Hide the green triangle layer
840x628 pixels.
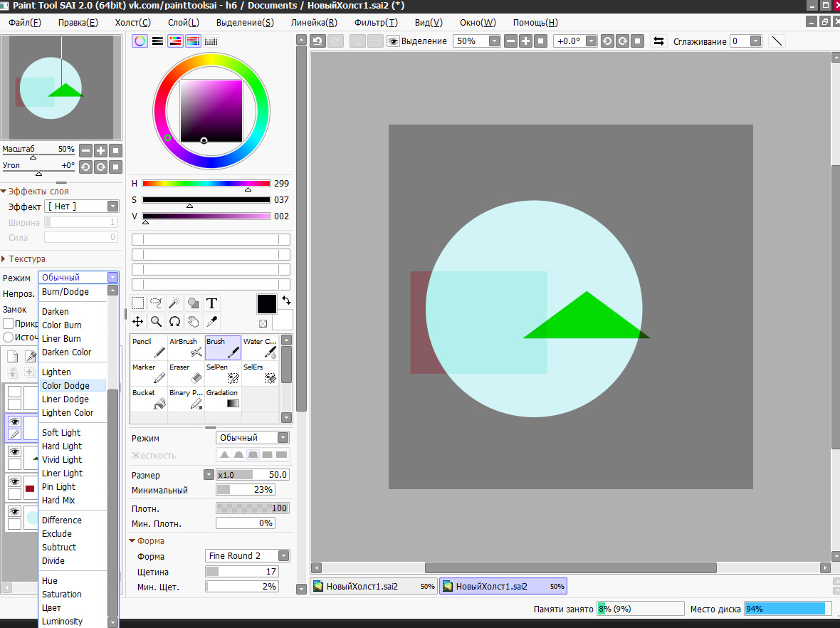point(14,452)
